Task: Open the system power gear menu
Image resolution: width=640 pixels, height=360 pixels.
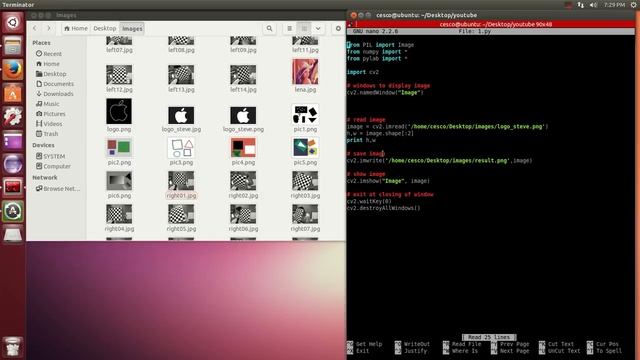Action: point(634,5)
